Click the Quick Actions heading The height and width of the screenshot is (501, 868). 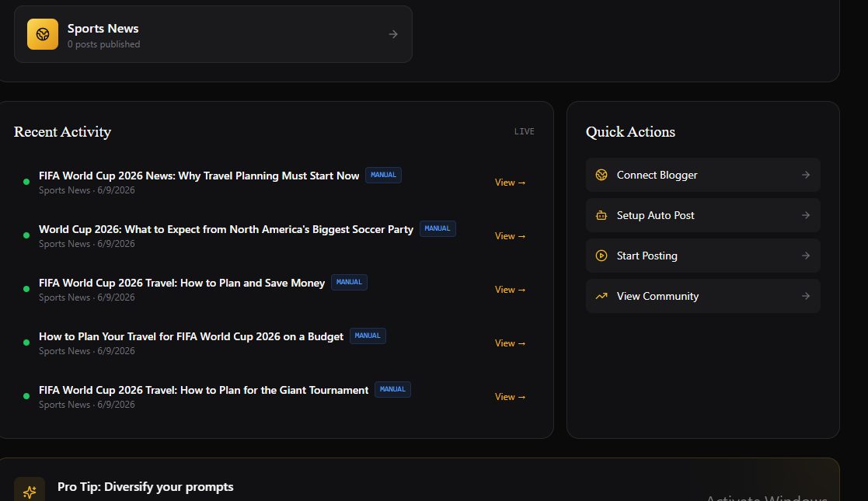click(x=630, y=132)
